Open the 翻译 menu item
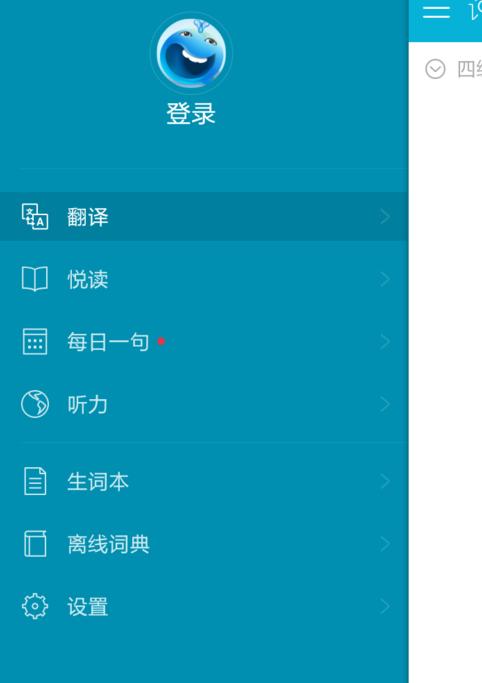 coord(204,216)
